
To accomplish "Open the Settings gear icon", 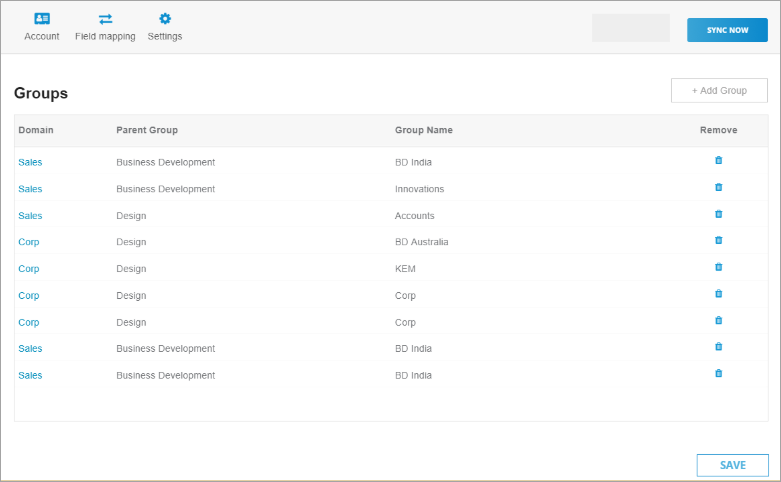I will 165,19.
